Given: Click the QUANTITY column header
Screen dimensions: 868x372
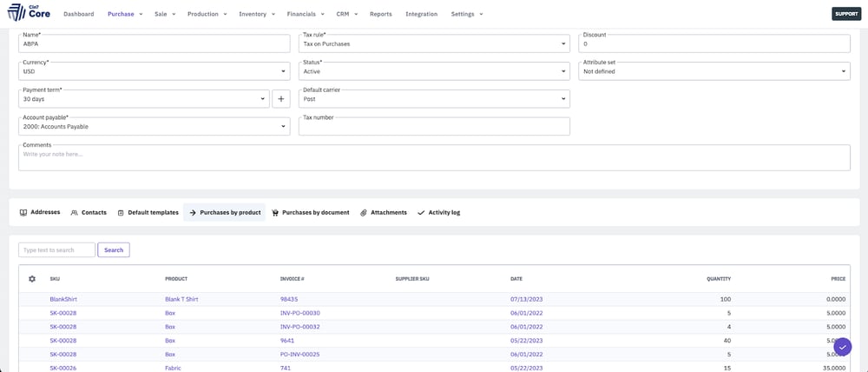Looking at the screenshot, I should [719, 279].
